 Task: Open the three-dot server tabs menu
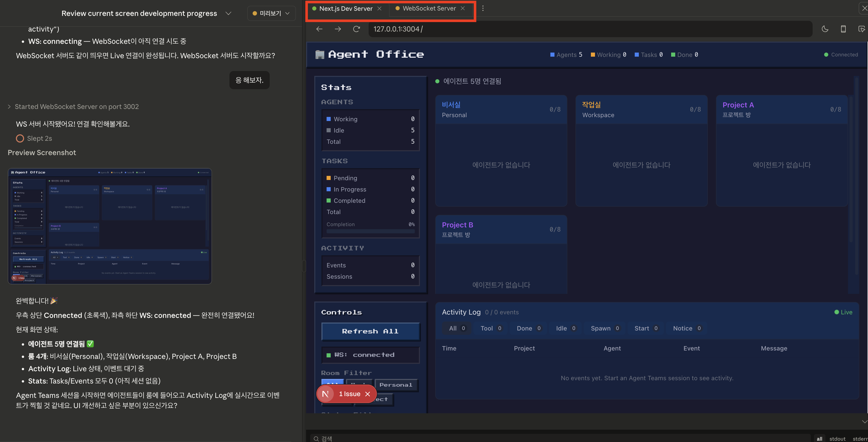click(483, 8)
